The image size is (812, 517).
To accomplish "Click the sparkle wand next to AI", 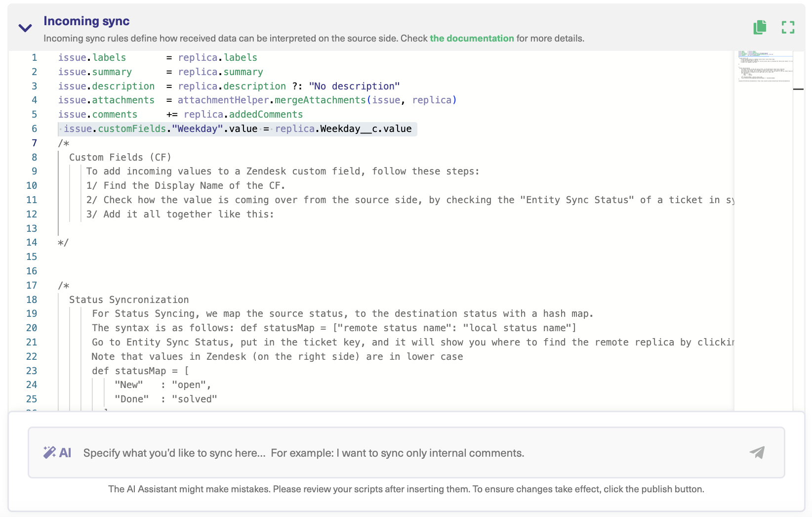I will [x=51, y=452].
